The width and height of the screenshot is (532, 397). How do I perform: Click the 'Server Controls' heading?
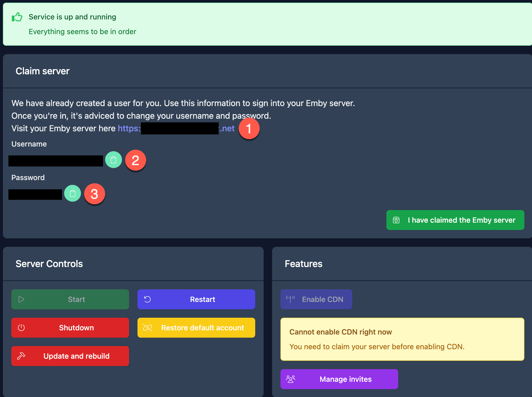[x=49, y=264]
